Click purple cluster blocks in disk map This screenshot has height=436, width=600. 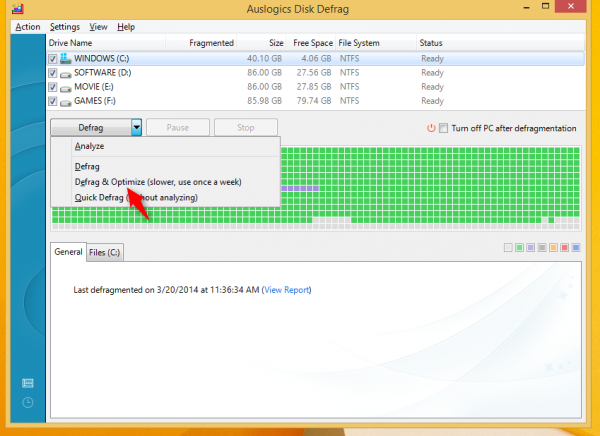pyautogui.click(x=300, y=188)
